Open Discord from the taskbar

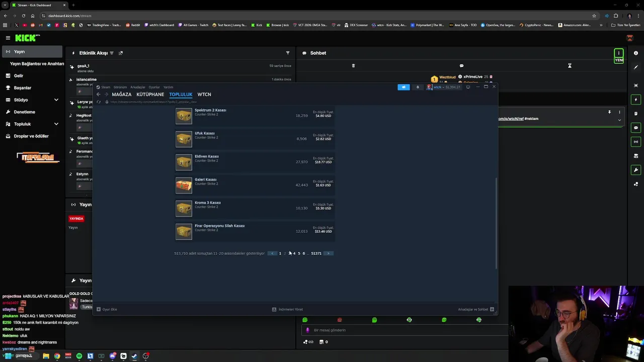tap(112, 356)
